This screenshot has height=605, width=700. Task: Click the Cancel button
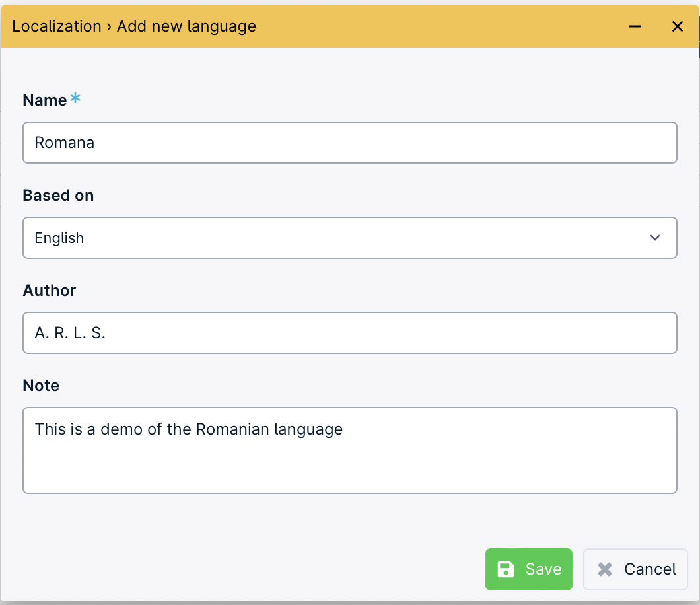click(x=635, y=569)
